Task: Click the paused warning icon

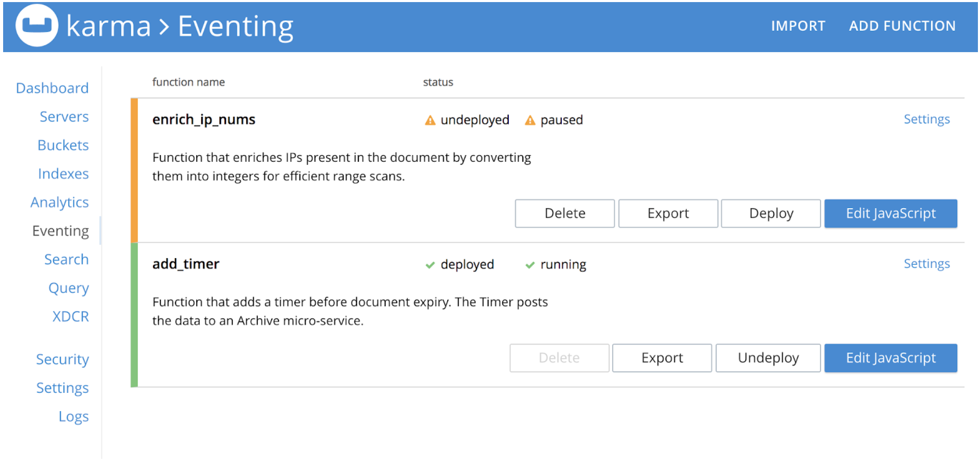Action: pos(530,120)
